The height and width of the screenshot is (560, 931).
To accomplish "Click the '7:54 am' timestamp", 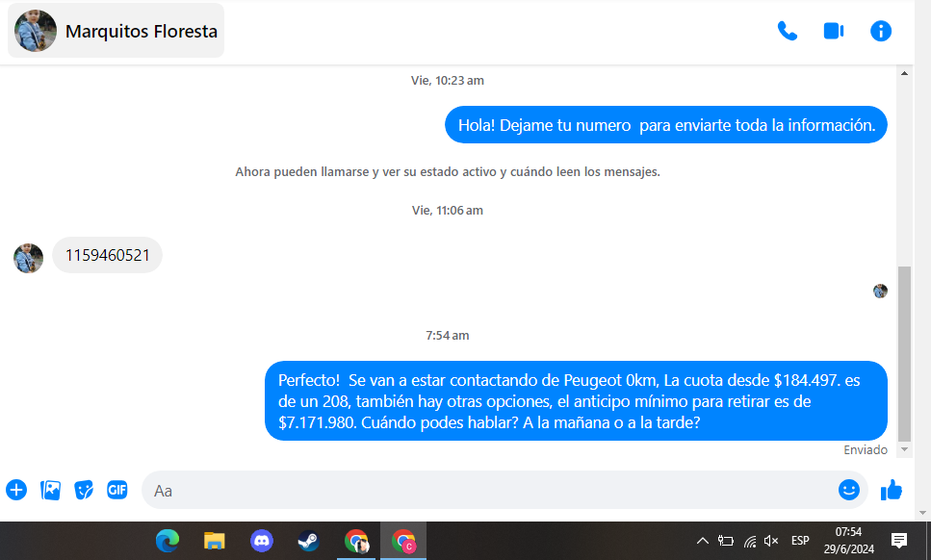I will (x=447, y=336).
